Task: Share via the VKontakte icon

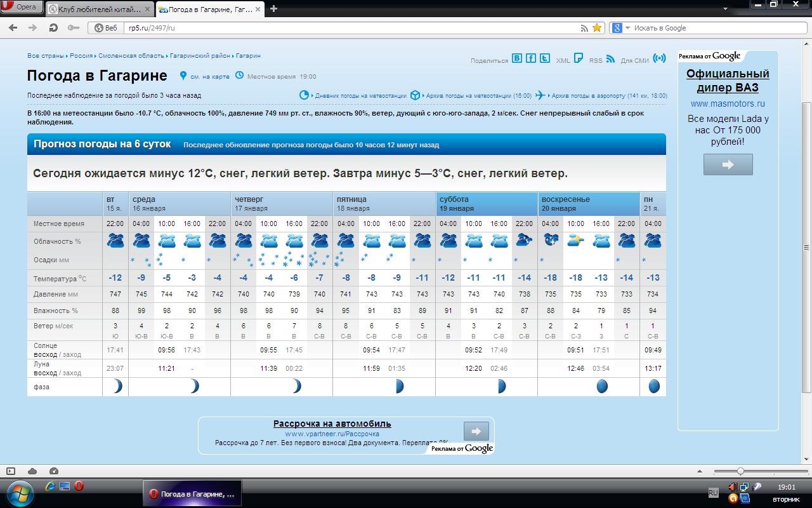Action: (517, 58)
